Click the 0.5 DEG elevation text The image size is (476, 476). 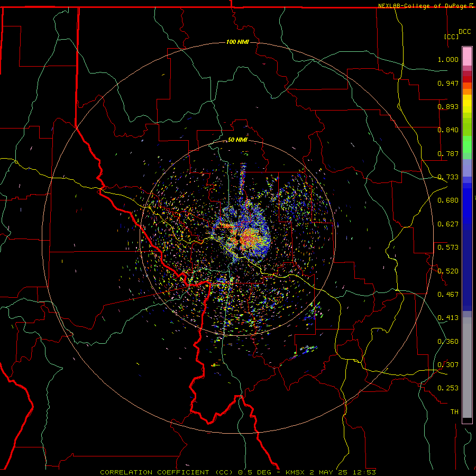(255, 472)
